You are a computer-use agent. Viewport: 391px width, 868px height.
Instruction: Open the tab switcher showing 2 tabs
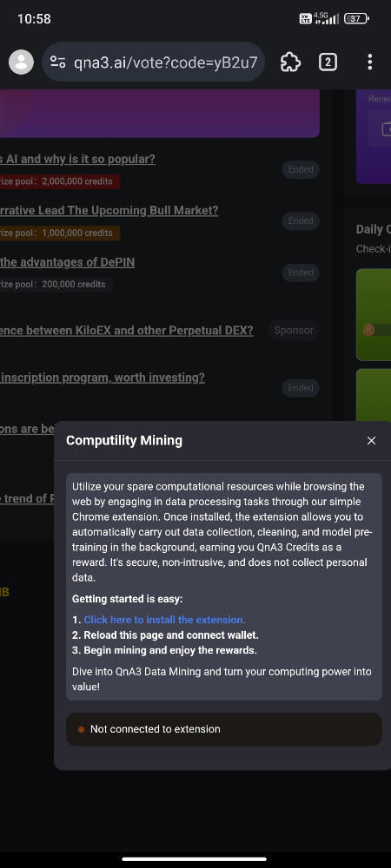coord(328,62)
